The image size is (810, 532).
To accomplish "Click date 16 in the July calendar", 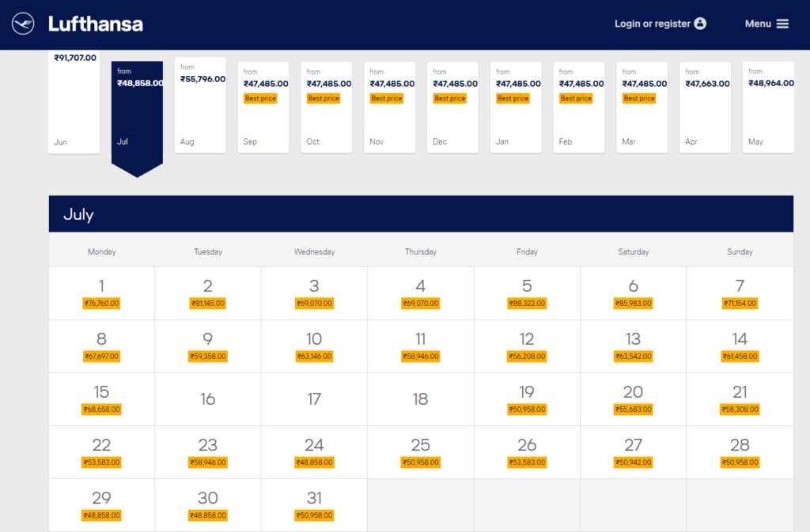I will coord(208,399).
